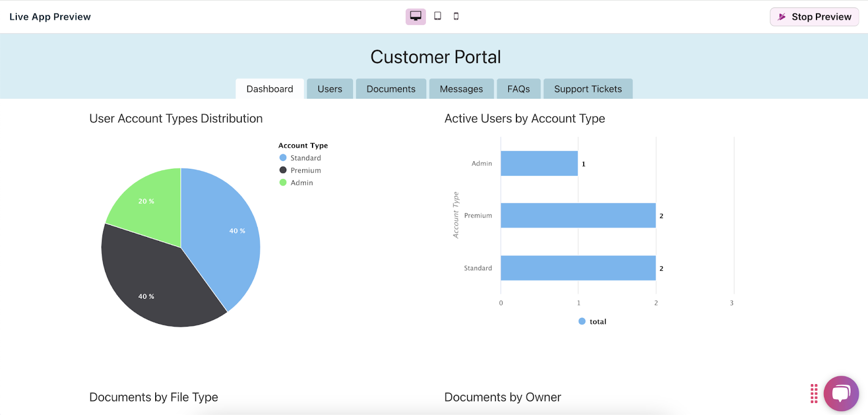Open the Dashboard tab

pos(270,89)
